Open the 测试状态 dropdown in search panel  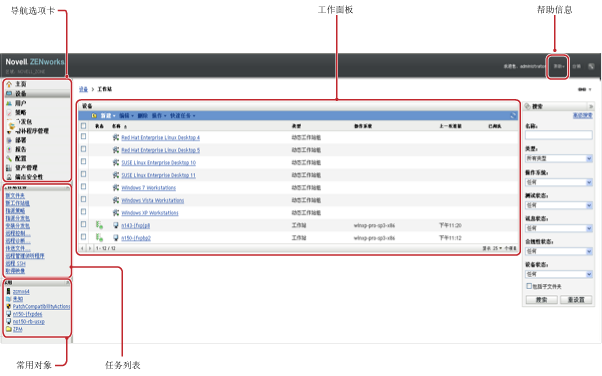point(559,205)
